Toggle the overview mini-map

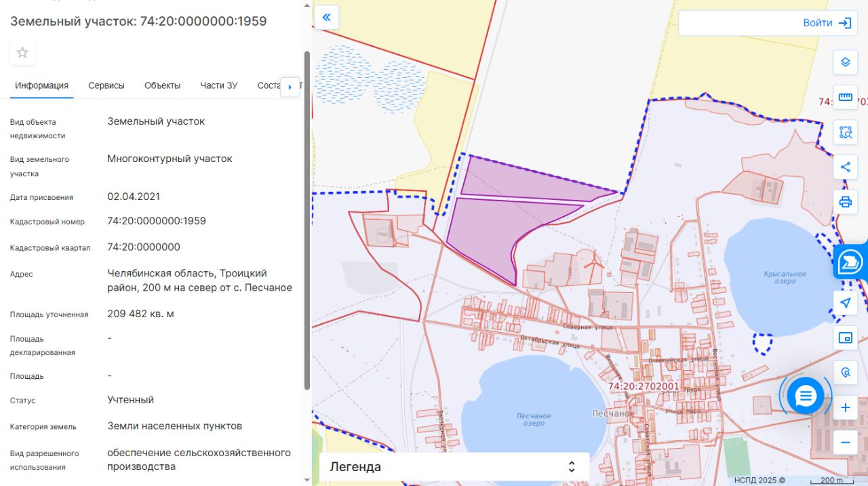click(845, 338)
